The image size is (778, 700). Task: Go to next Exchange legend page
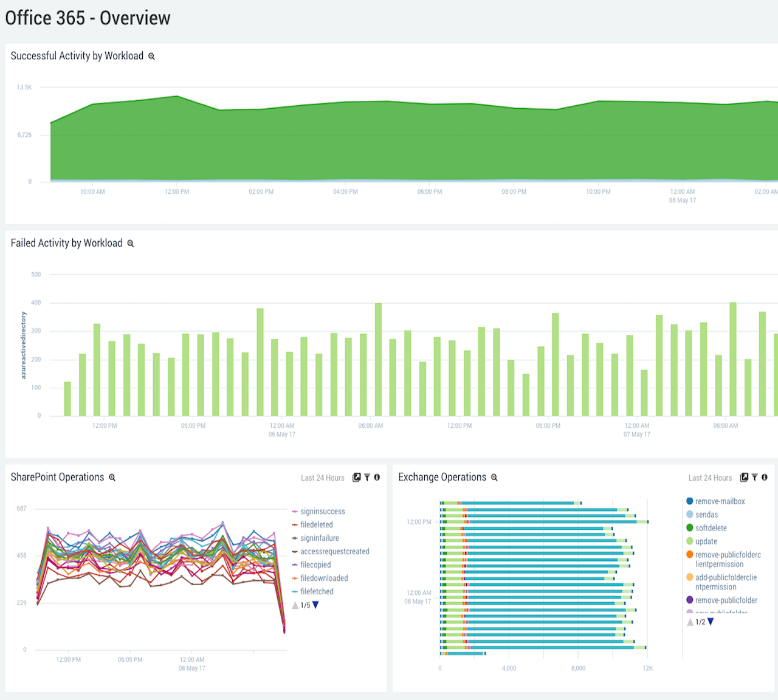coord(711,622)
